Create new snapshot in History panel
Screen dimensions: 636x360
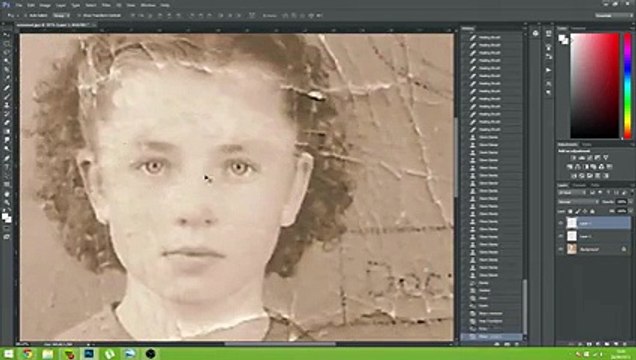tap(507, 344)
